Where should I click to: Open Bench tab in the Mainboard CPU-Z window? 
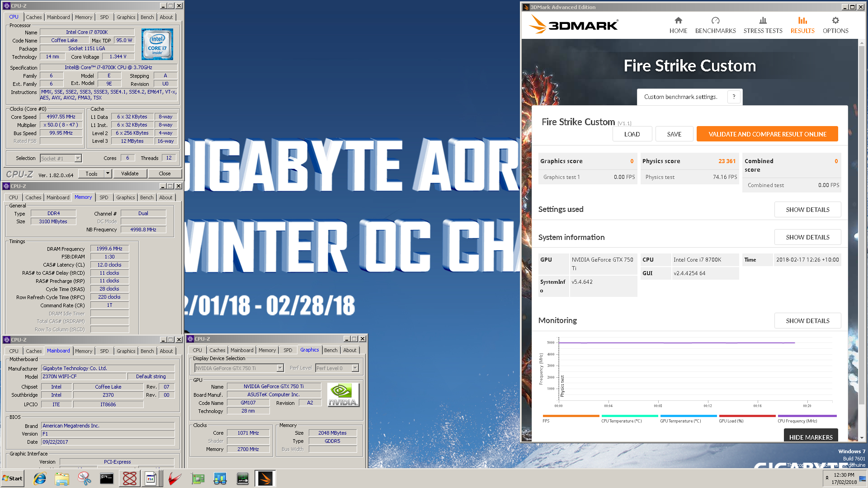pyautogui.click(x=147, y=351)
